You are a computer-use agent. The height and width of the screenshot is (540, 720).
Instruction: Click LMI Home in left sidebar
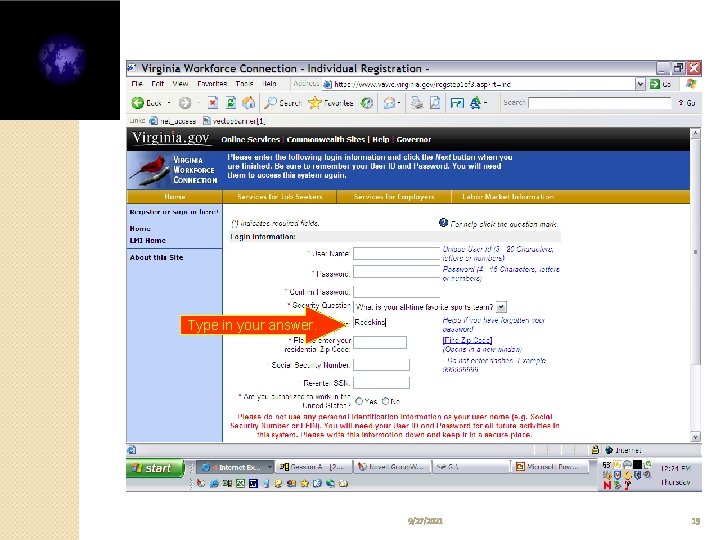[147, 240]
